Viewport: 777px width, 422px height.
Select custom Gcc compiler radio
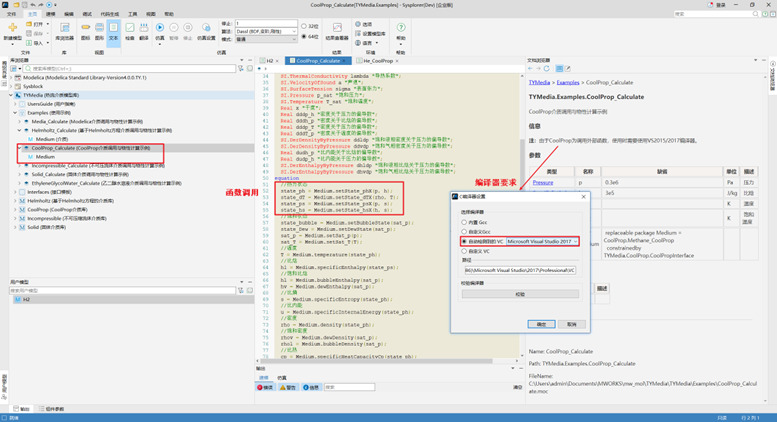pos(464,232)
